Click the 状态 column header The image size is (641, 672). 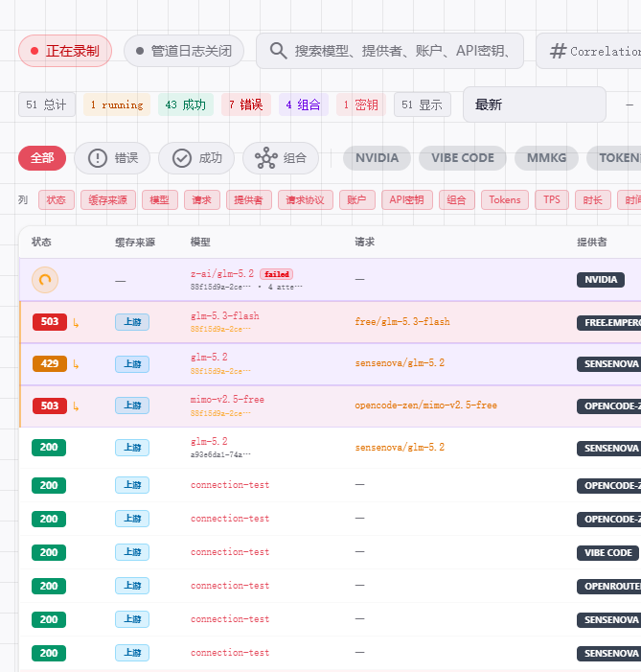click(41, 243)
